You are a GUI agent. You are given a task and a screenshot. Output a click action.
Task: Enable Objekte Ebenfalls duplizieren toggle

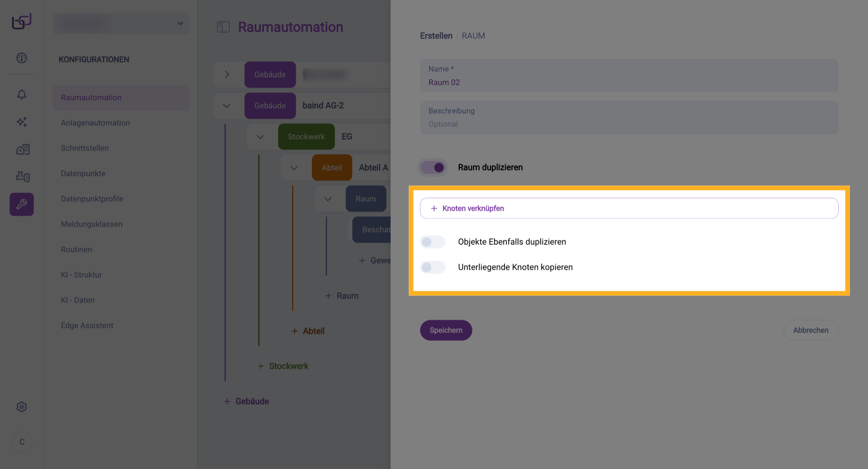[x=433, y=242]
